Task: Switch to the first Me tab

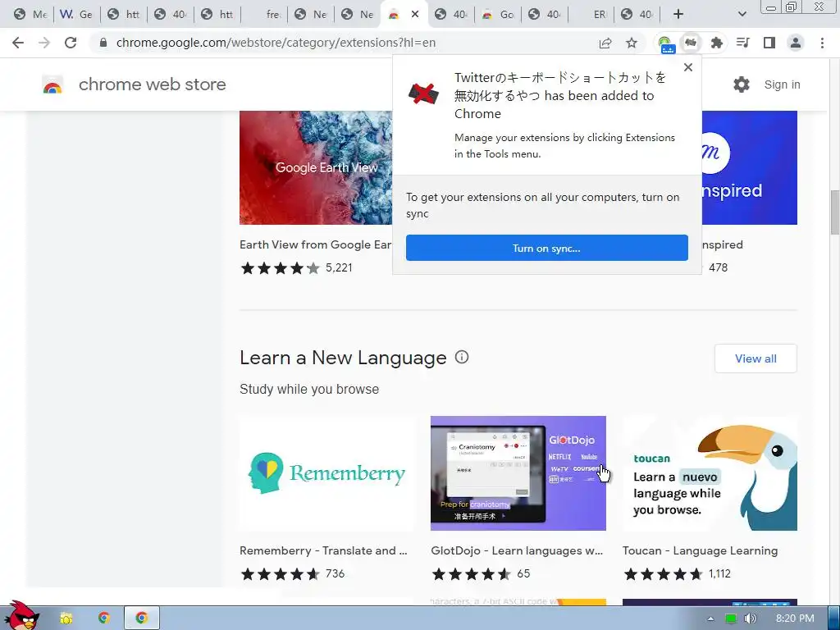Action: point(30,15)
